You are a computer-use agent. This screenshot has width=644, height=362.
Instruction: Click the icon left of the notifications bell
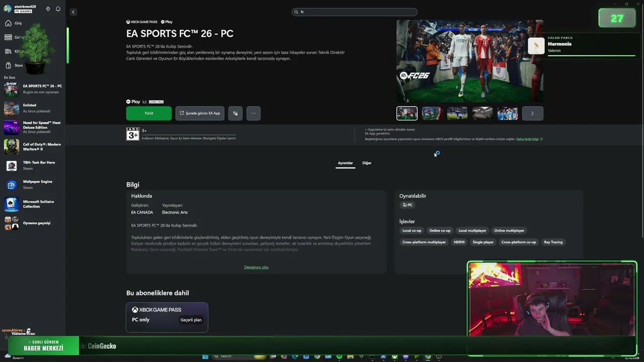point(48,9)
